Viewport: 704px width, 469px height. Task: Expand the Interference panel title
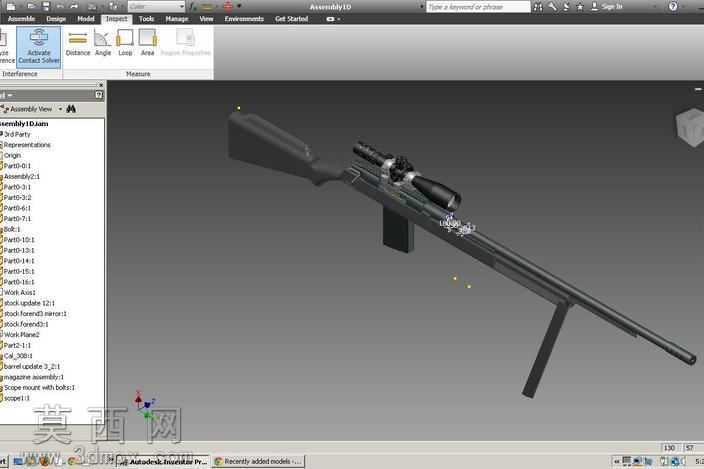(x=20, y=74)
